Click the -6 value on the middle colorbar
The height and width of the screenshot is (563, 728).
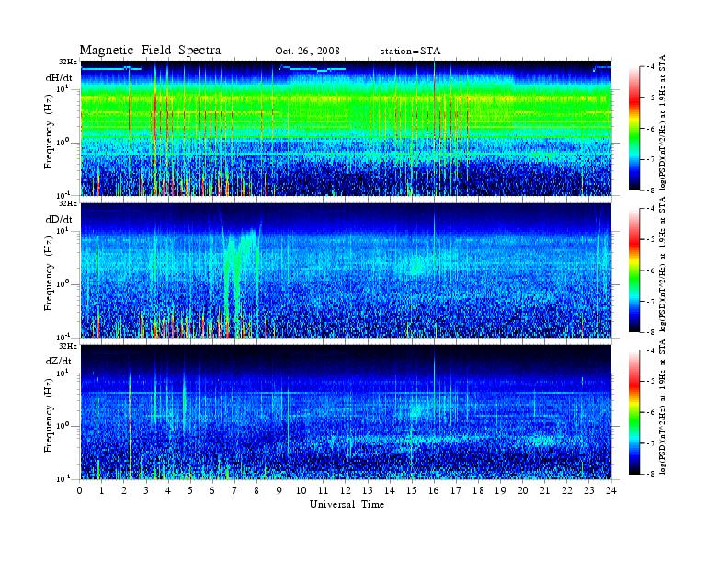point(651,270)
